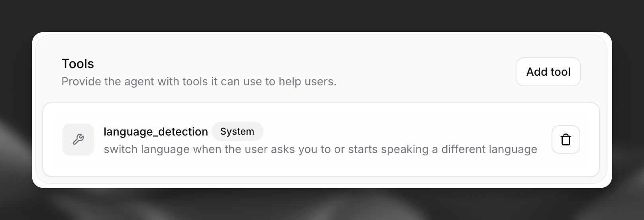Image resolution: width=644 pixels, height=220 pixels.
Task: Click the word "Tools" in the panel title
Action: click(x=78, y=64)
